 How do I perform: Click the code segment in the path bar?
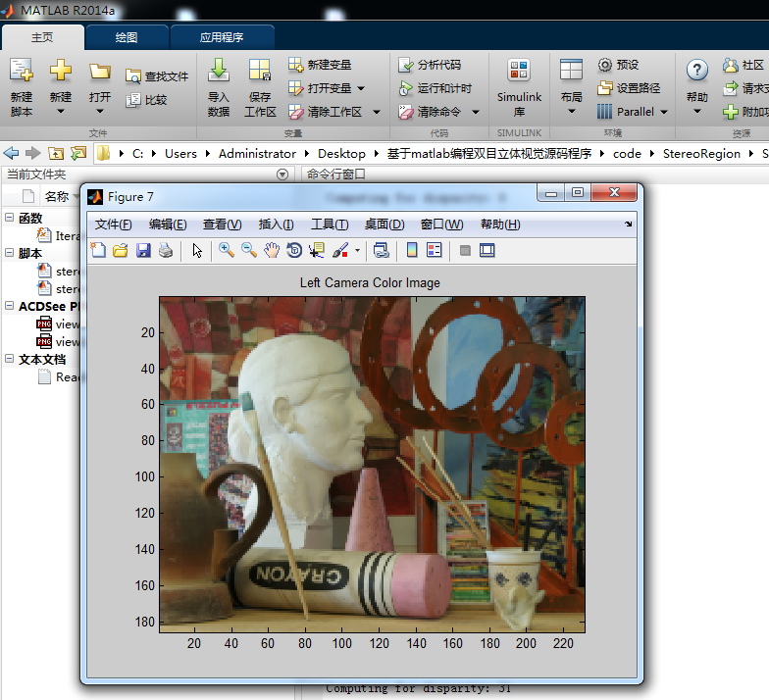[627, 153]
